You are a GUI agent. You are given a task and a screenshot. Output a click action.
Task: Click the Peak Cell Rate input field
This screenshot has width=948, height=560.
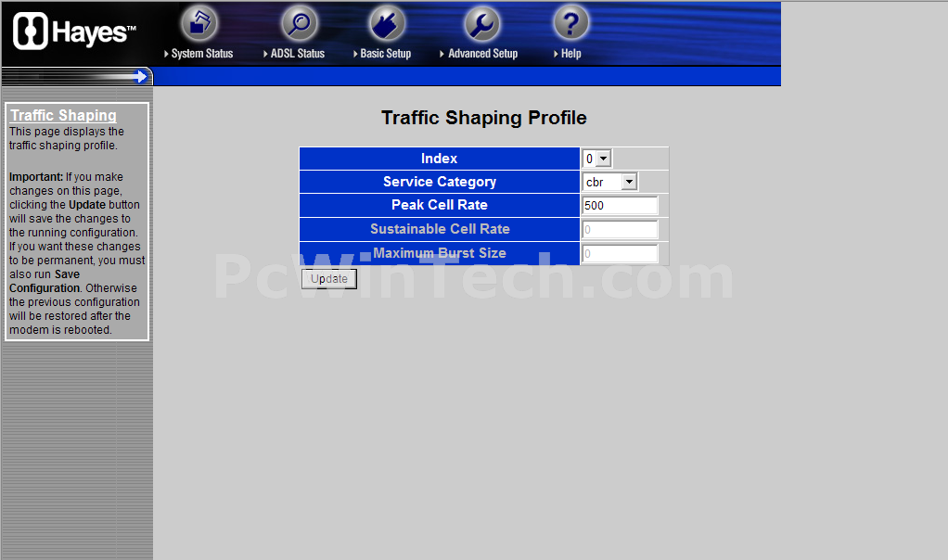[x=620, y=206]
